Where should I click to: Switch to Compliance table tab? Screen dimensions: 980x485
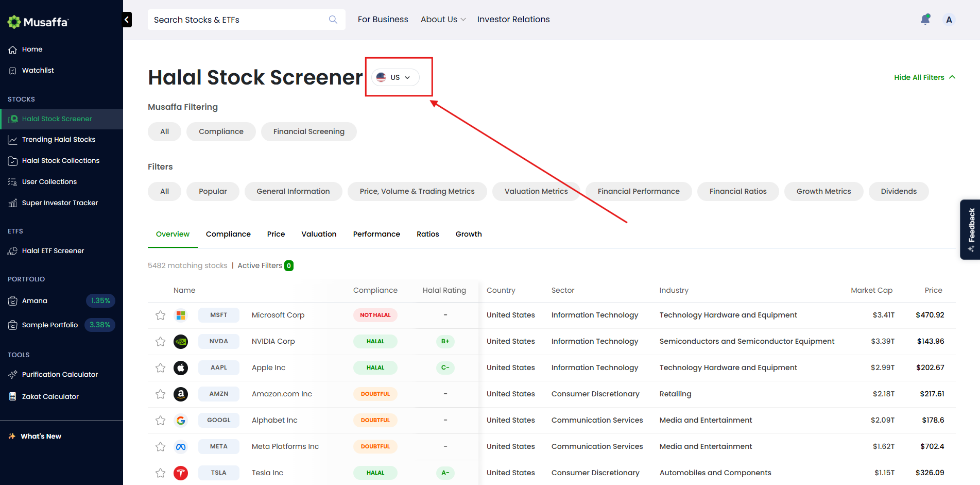pos(228,234)
